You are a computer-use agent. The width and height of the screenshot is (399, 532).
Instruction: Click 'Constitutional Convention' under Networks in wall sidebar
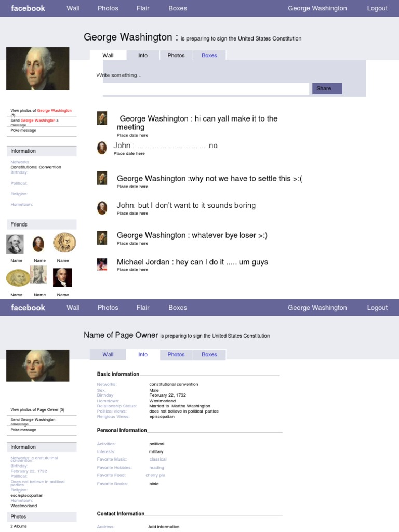36,167
